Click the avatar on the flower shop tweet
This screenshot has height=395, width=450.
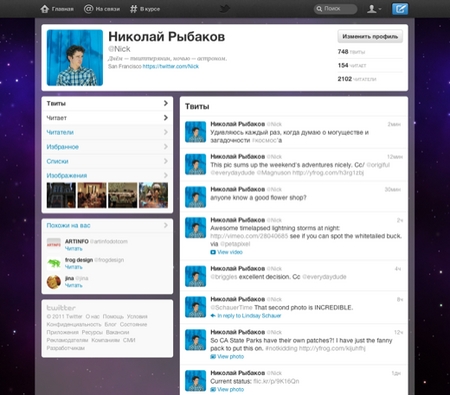click(195, 197)
